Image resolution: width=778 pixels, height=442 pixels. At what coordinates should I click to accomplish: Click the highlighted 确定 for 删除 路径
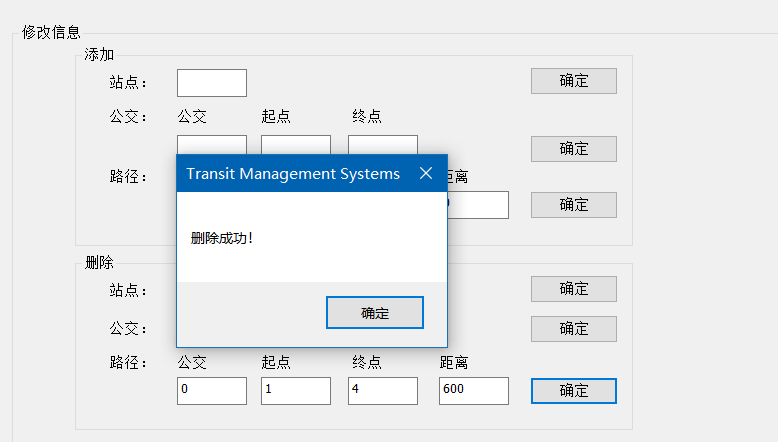click(574, 391)
